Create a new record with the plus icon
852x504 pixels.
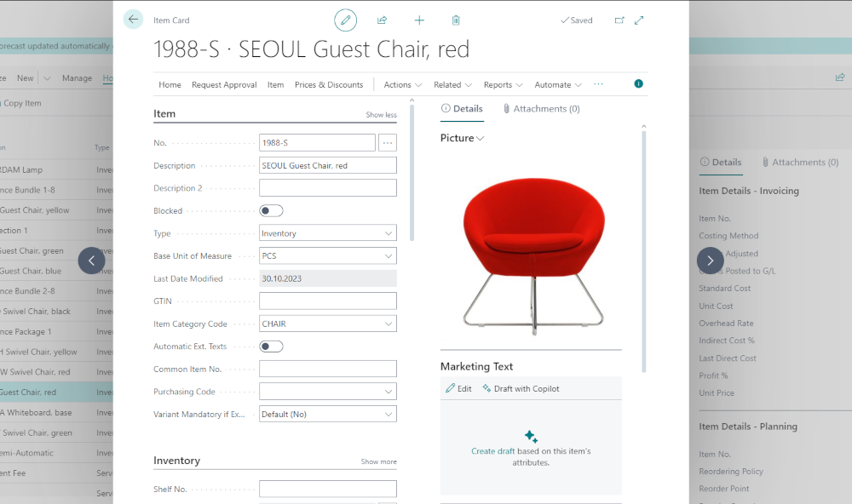419,20
